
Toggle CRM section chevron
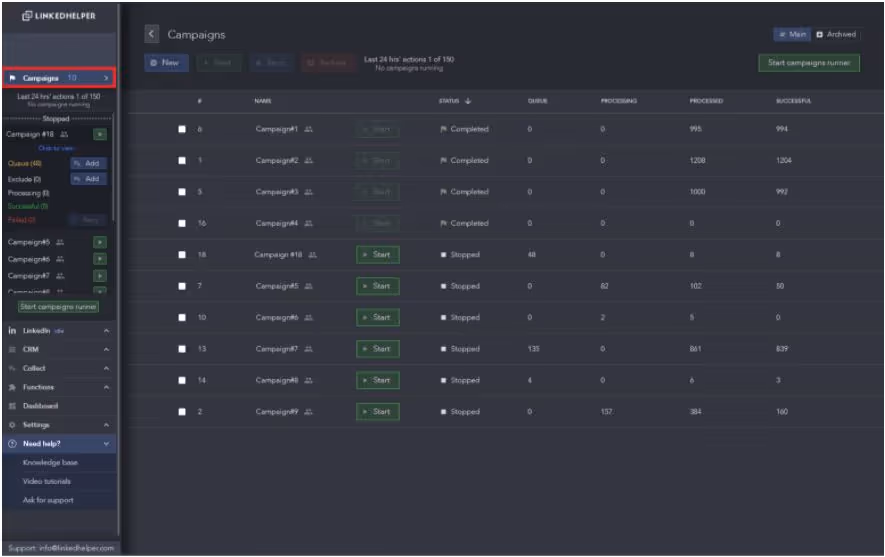click(x=106, y=350)
